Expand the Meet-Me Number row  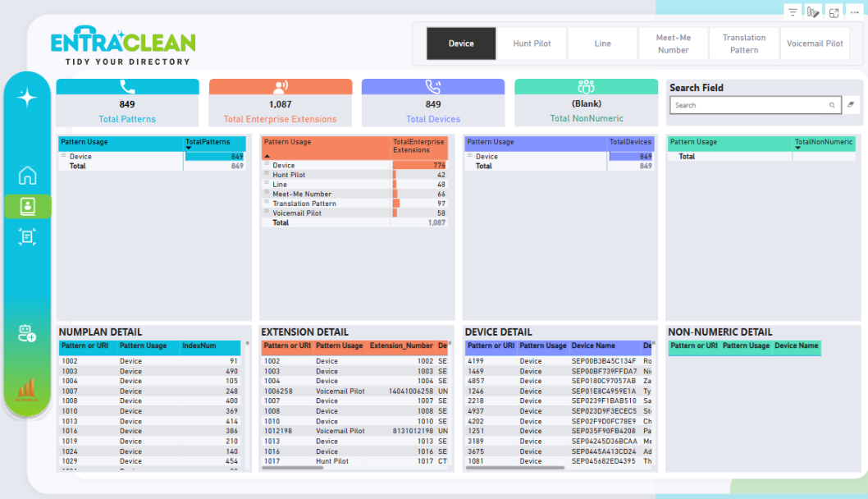point(267,193)
